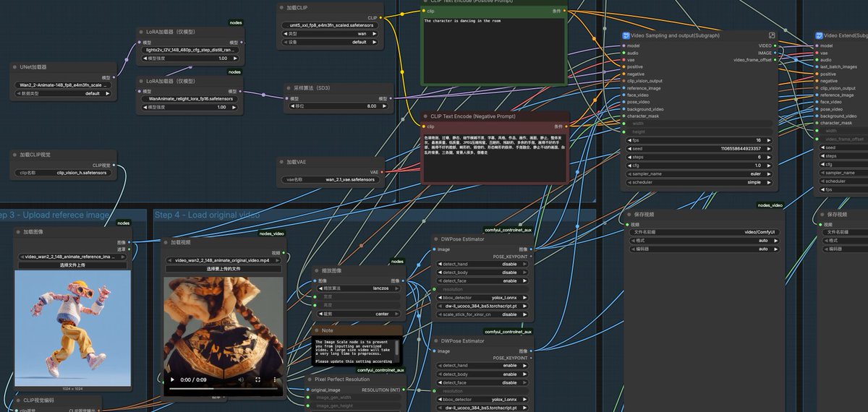Open the 数据类型 default dropdown in UNet加载器
The width and height of the screenshot is (868, 412).
(x=64, y=93)
